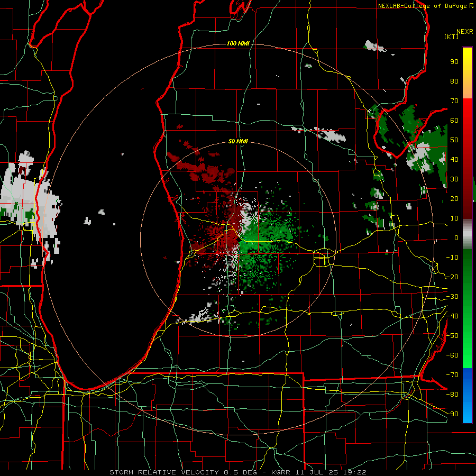
Task: Click the 50 NMI range ring label
Action: point(238,141)
